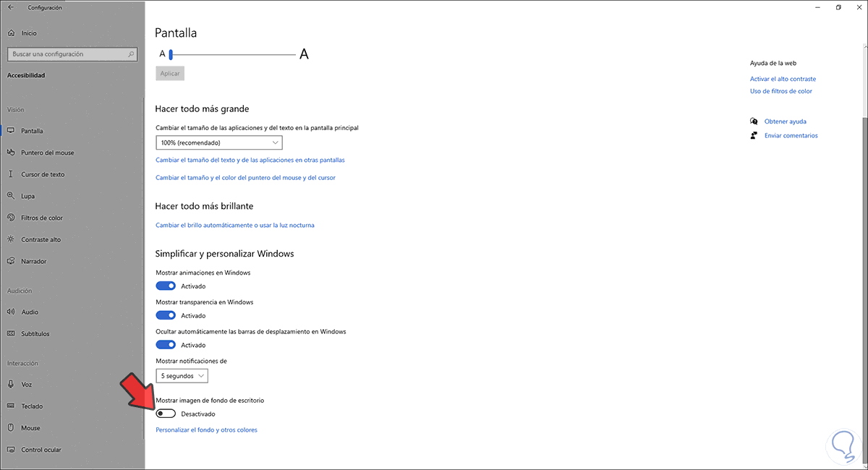868x470 pixels.
Task: Open the 100% (recomendado) scale dropdown
Action: (218, 143)
